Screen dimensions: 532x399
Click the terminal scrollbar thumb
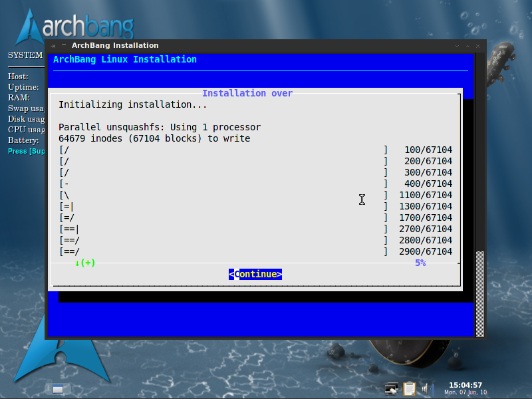coord(479,294)
